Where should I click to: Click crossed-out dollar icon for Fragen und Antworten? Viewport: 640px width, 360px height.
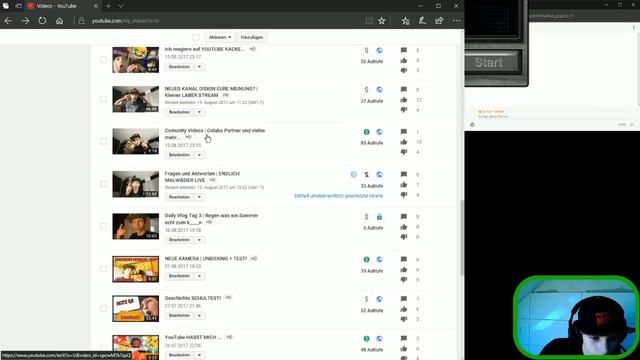click(366, 174)
